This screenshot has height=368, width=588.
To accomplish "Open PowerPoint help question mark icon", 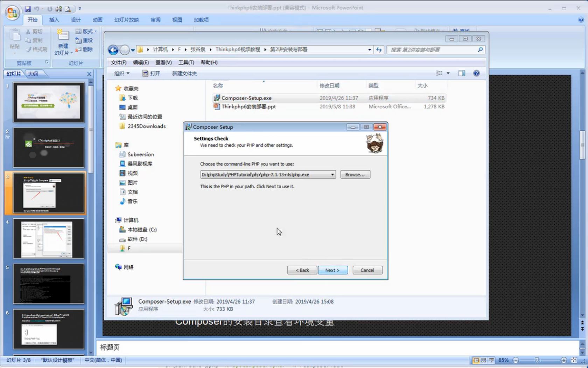I will (581, 20).
